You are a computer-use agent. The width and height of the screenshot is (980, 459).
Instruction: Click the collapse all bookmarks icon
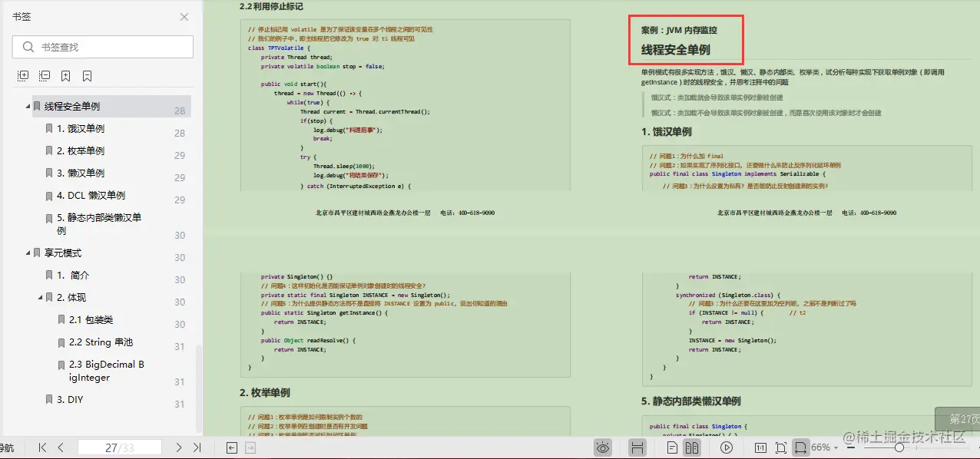click(x=43, y=75)
